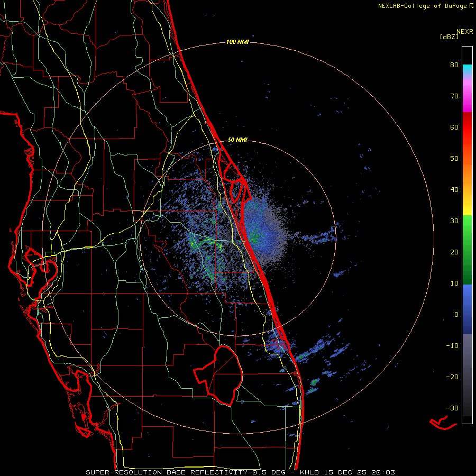Click the "SUPER-RESOLUTION BASE REFLECTIVITY" caption text

pyautogui.click(x=167, y=472)
